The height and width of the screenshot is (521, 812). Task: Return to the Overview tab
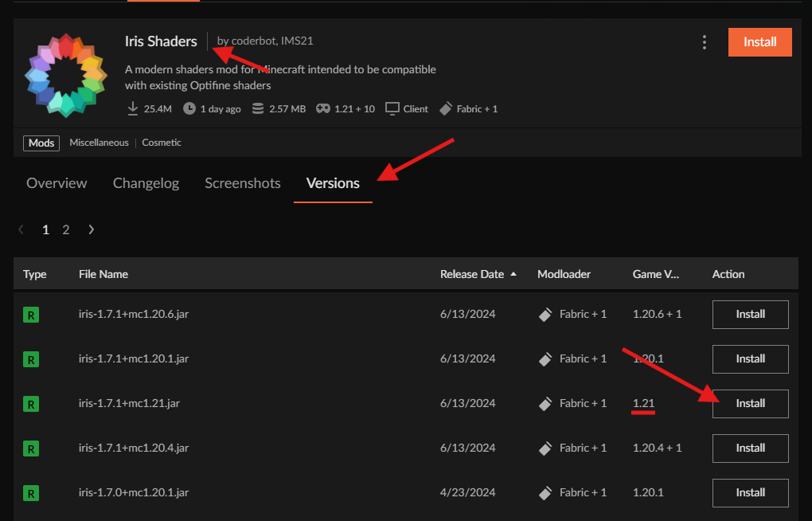point(57,183)
